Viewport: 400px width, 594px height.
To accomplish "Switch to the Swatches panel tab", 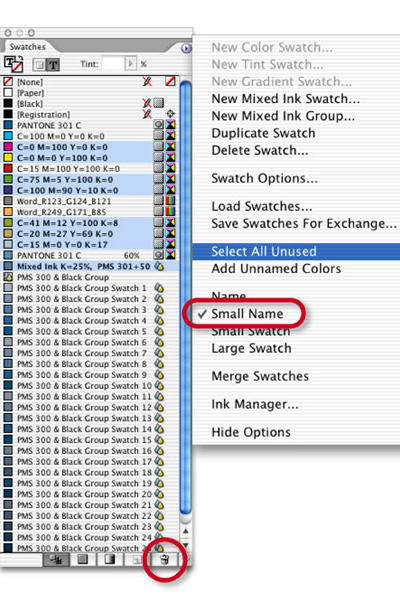I will click(27, 47).
